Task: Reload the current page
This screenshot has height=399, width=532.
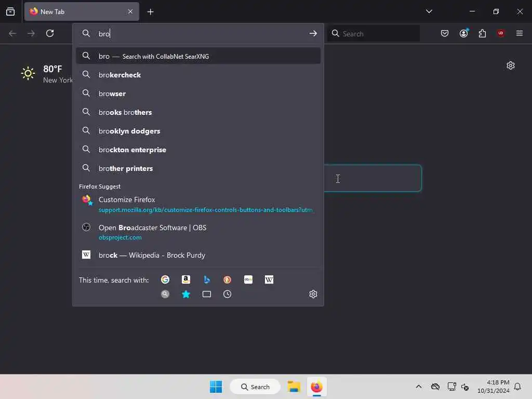Action: tap(50, 33)
